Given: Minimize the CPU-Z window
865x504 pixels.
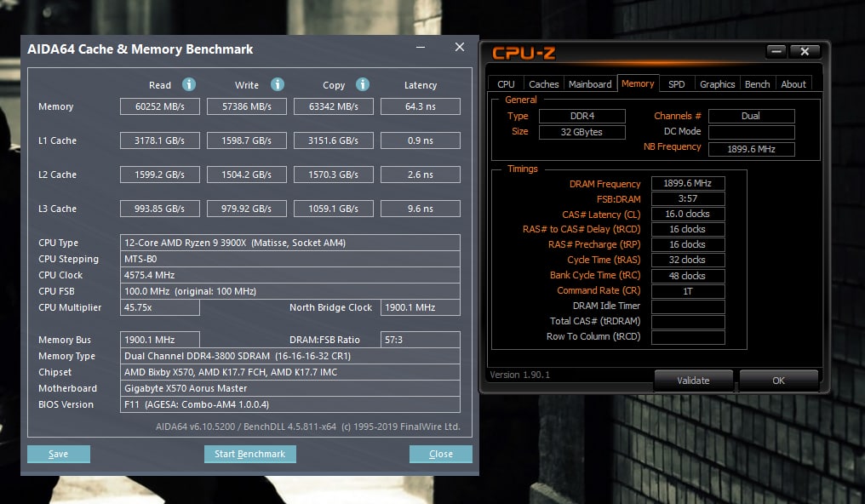Looking at the screenshot, I should click(776, 51).
